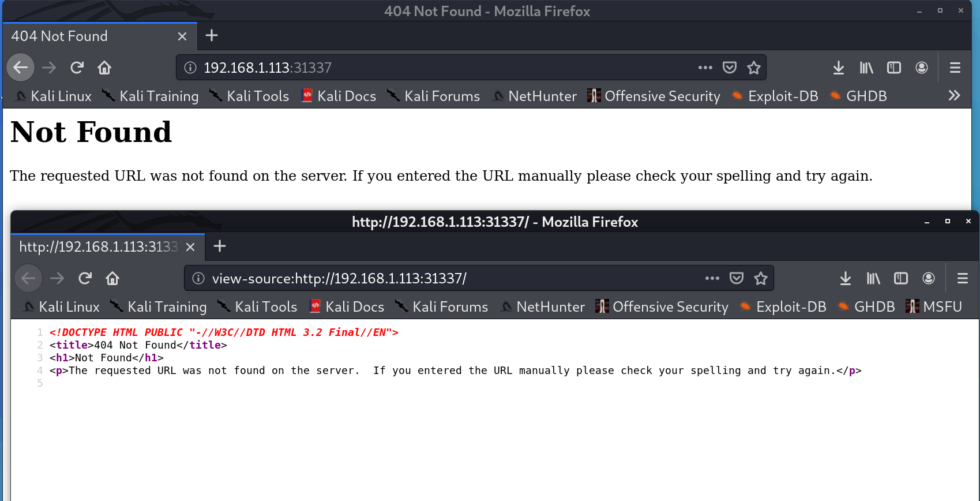Bookmark 192.168.1.113:31337 with the star icon
This screenshot has width=980, height=501.
[753, 68]
